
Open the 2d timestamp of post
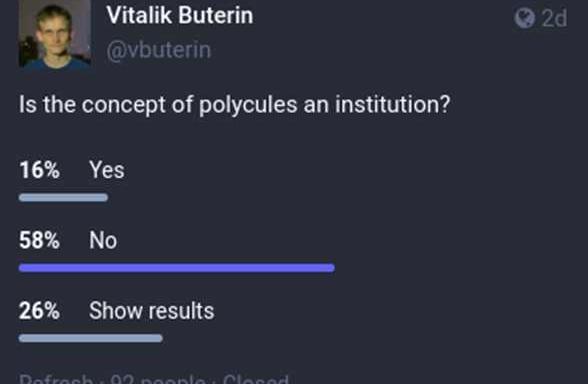[554, 18]
